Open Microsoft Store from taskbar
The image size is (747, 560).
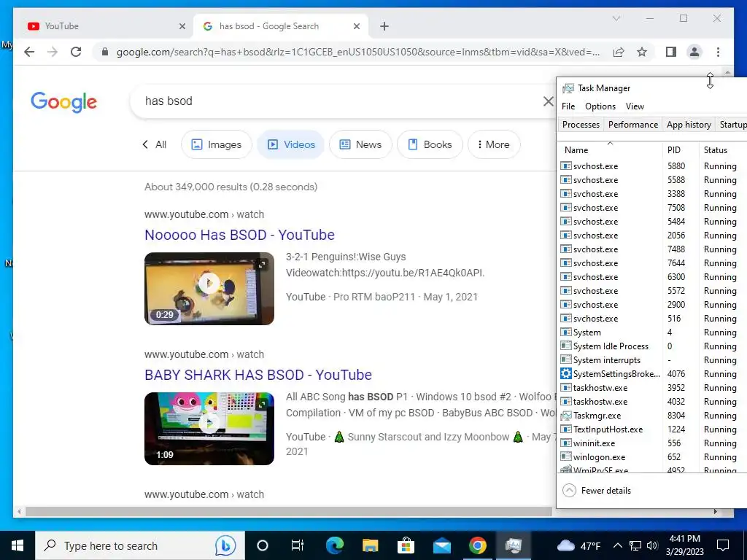(406, 545)
